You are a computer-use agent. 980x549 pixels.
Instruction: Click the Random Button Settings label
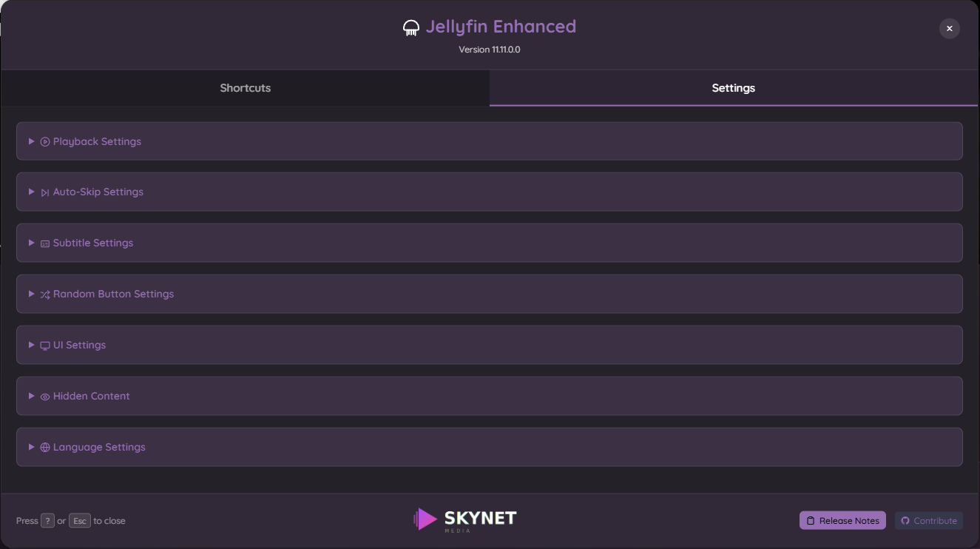[113, 294]
